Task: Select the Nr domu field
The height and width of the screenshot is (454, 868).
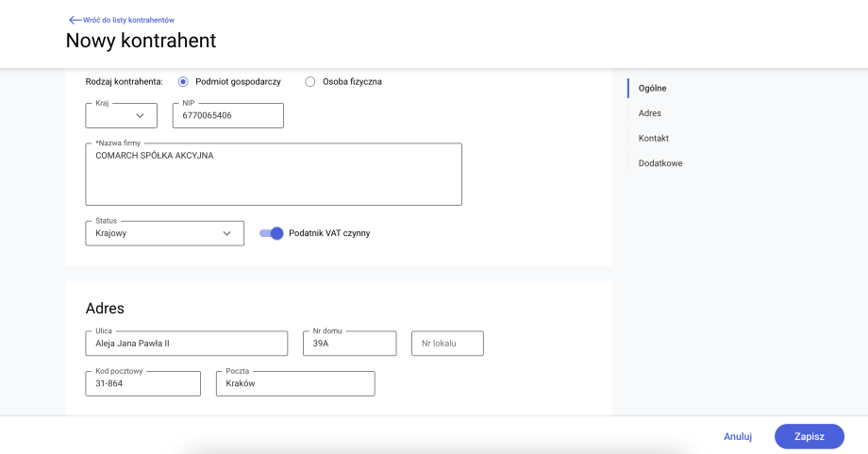Action: [x=349, y=344]
